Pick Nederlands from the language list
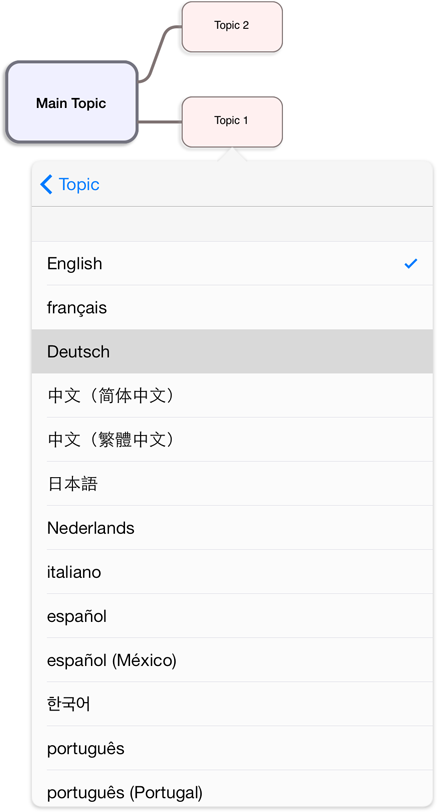The image size is (437, 812). tap(232, 528)
